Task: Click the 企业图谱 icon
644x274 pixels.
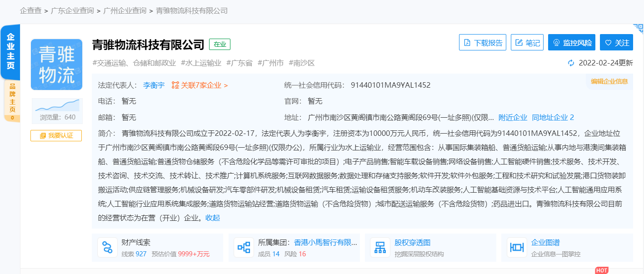Action: pyautogui.click(x=517, y=247)
